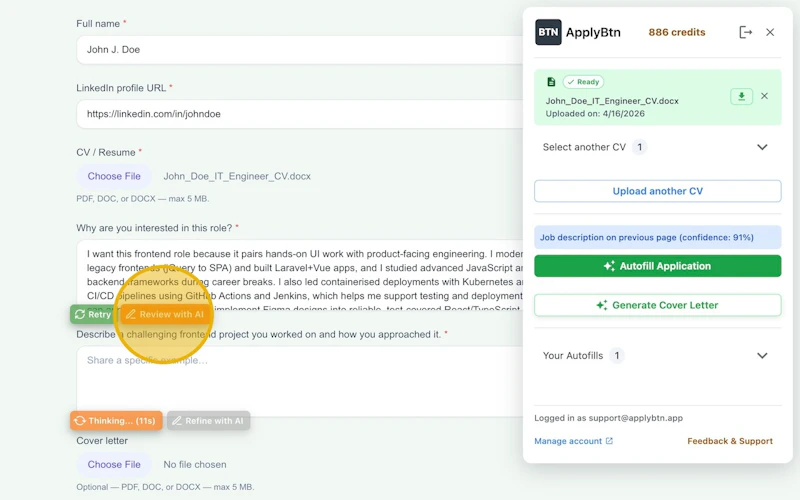Click the Autofill Application button
The height and width of the screenshot is (500, 800).
pyautogui.click(x=658, y=266)
